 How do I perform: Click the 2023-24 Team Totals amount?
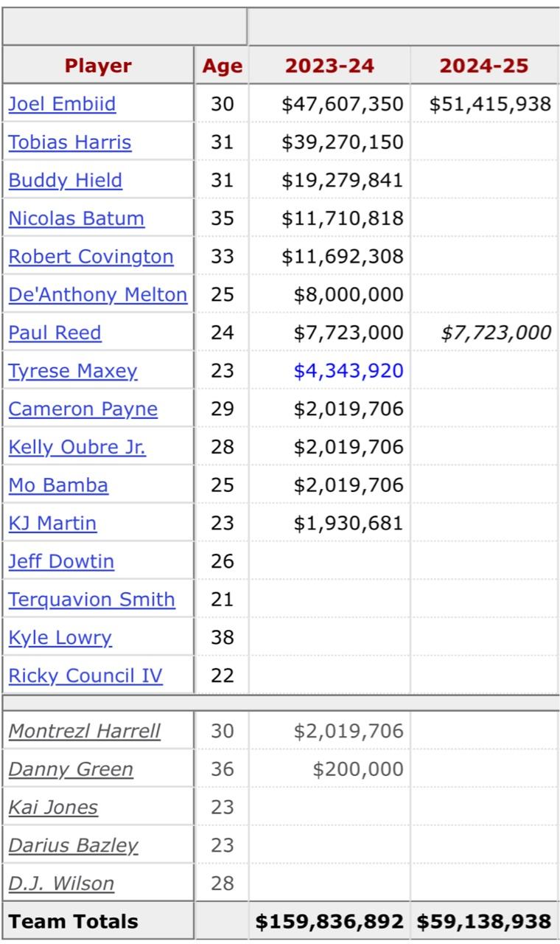click(x=329, y=921)
